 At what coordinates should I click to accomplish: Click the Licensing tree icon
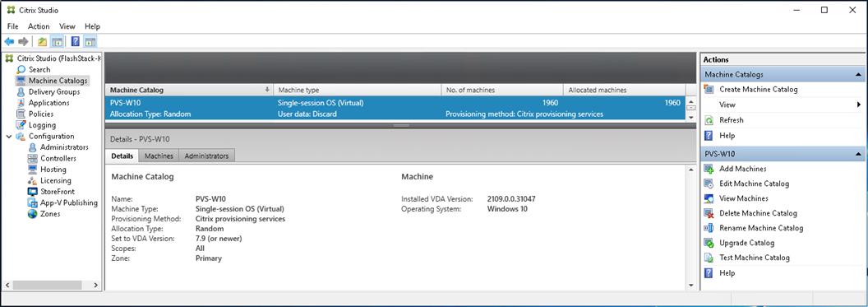coord(32,180)
